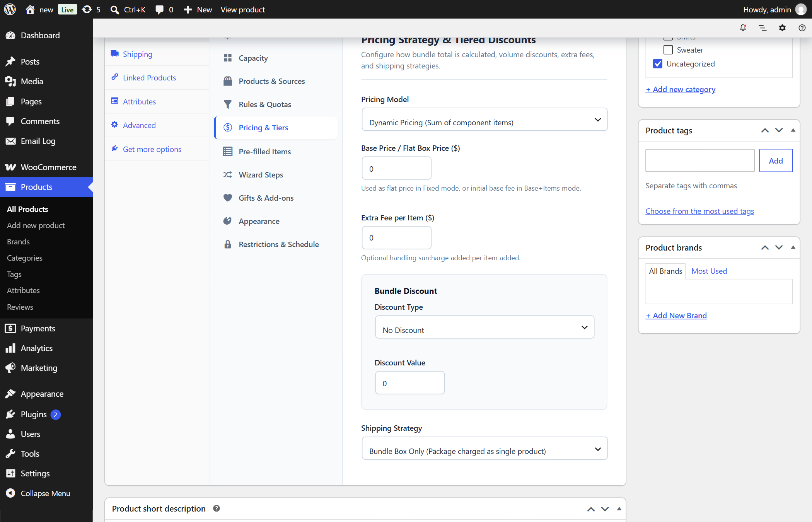The width and height of the screenshot is (812, 522).
Task: Uncheck the Uncategorized category checkbox
Action: 658,64
